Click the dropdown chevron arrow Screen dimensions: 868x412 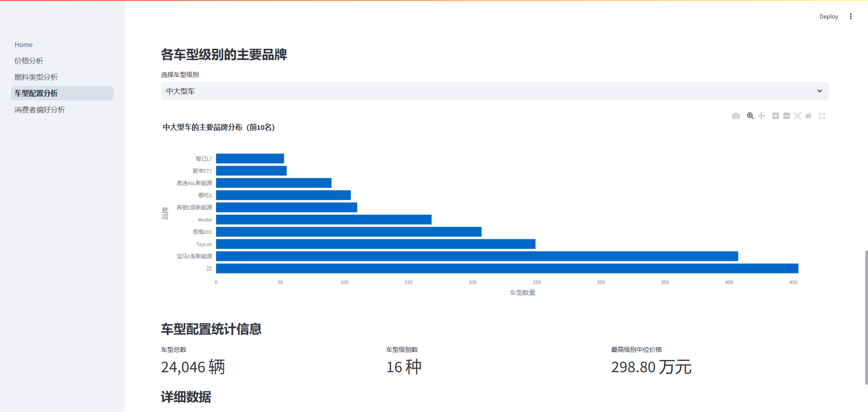(819, 91)
